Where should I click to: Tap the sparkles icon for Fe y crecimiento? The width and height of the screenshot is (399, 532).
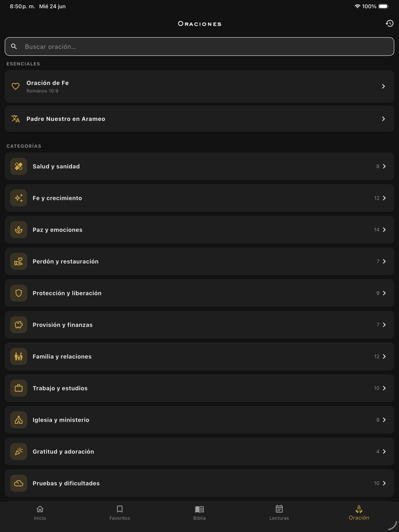point(19,198)
